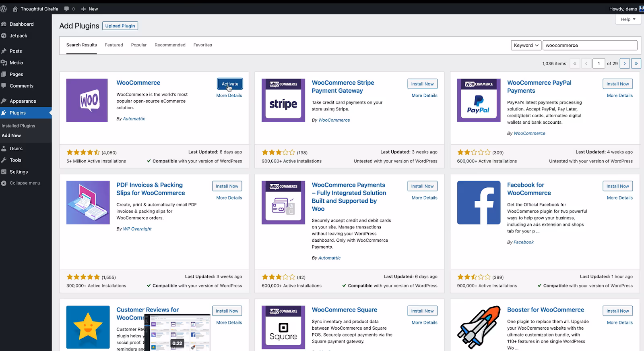644x351 pixels.
Task: Switch to the Recommended tab
Action: pyautogui.click(x=170, y=45)
